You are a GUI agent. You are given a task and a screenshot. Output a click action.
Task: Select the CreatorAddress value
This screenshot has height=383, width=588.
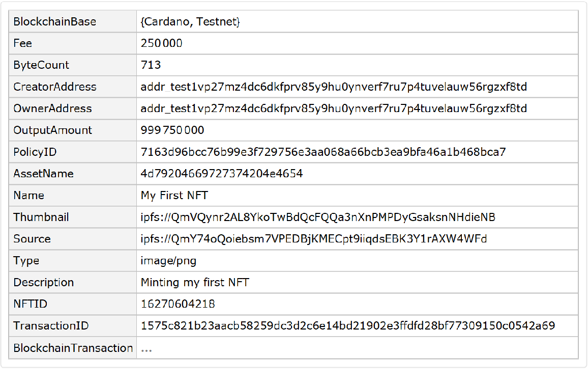tap(334, 87)
